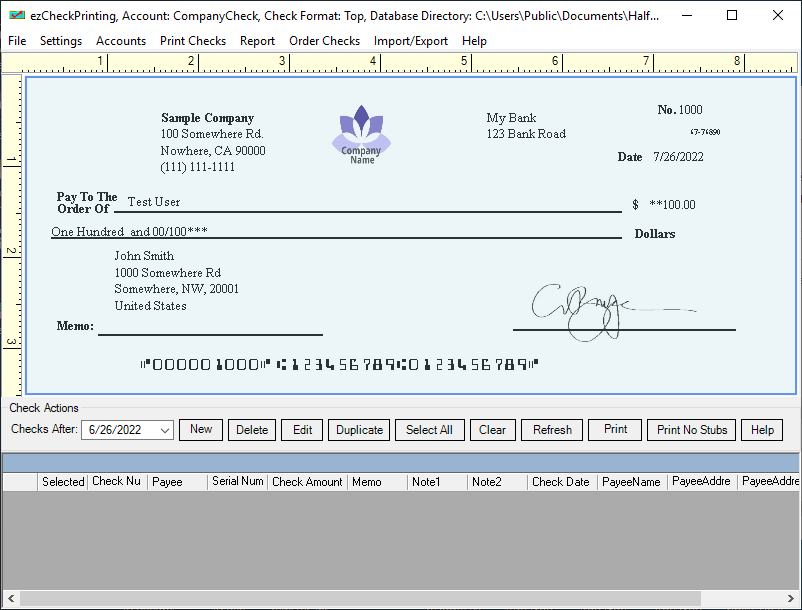This screenshot has width=802, height=610.
Task: Click the Selected column header
Action: 63,482
